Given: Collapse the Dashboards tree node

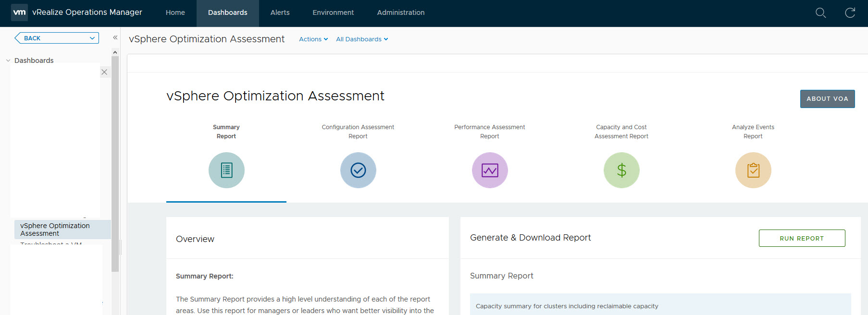Looking at the screenshot, I should [x=8, y=61].
